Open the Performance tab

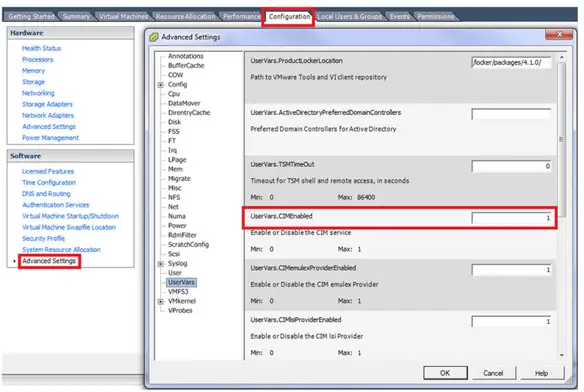[x=241, y=16]
